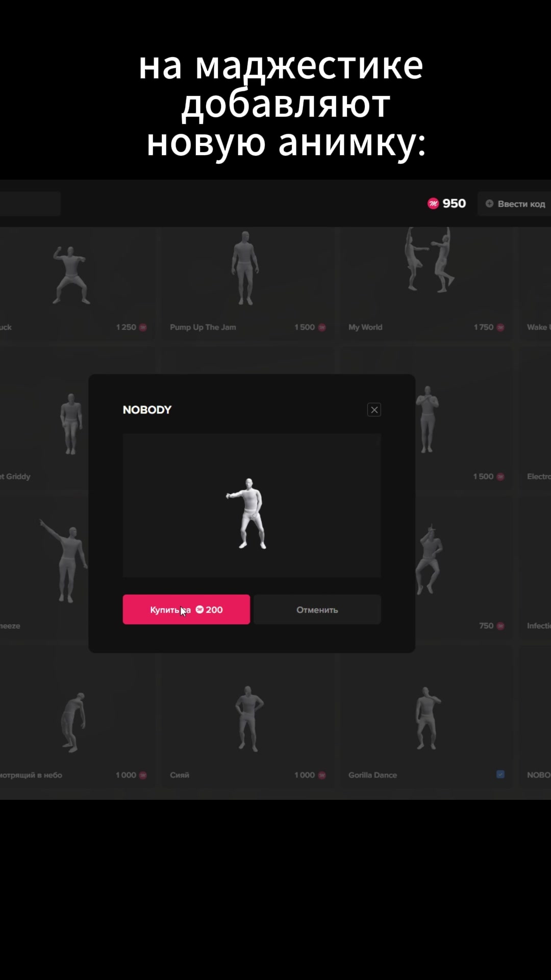Click the 1 500 price on Pump Up The Jam
This screenshot has height=980, width=551.
click(x=305, y=327)
